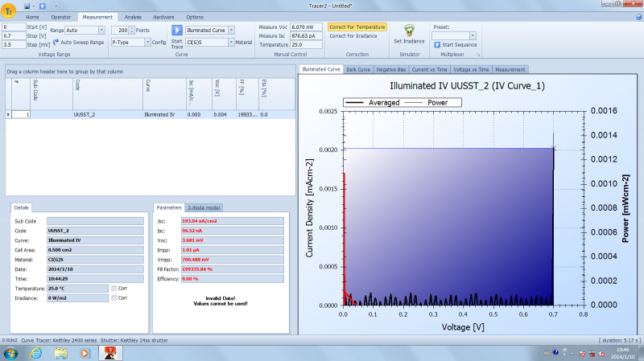Click the Start Trace play icon
644x361 pixels.
point(177,30)
